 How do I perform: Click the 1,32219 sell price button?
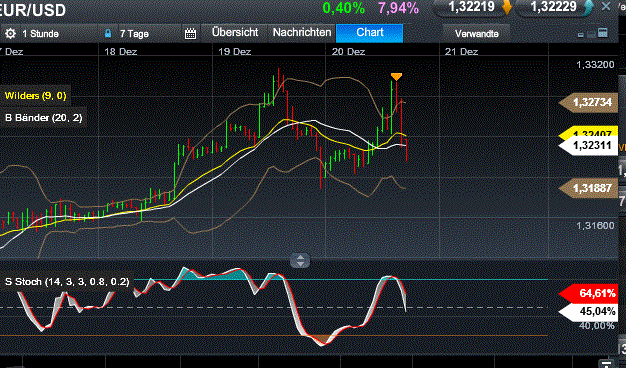473,7
